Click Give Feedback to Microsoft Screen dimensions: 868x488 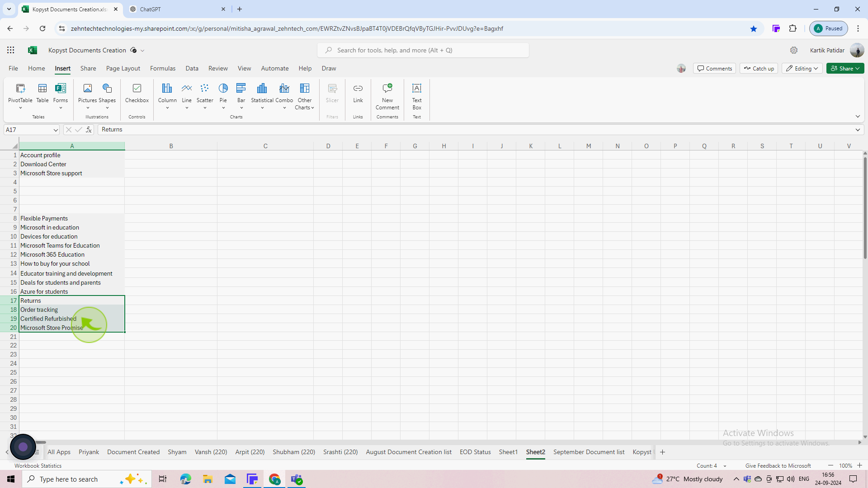pos(778,466)
